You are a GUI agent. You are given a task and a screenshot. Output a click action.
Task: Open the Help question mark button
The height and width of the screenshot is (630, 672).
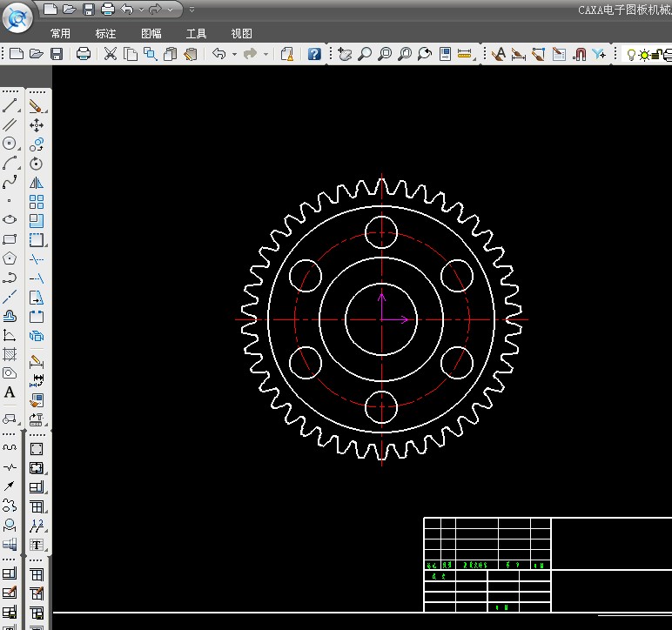point(314,54)
